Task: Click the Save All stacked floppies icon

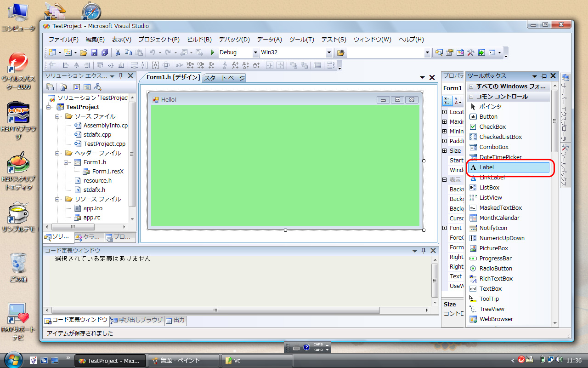Action: click(x=105, y=52)
